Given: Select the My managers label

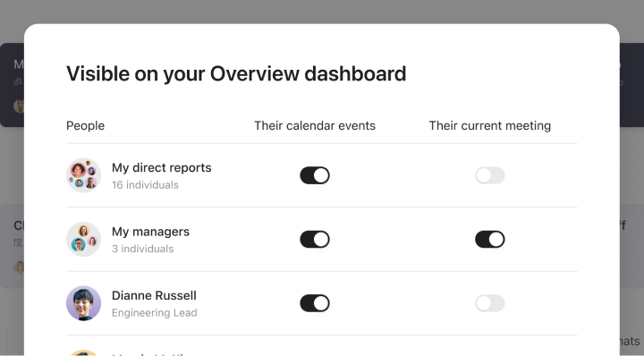Looking at the screenshot, I should click(x=150, y=232).
